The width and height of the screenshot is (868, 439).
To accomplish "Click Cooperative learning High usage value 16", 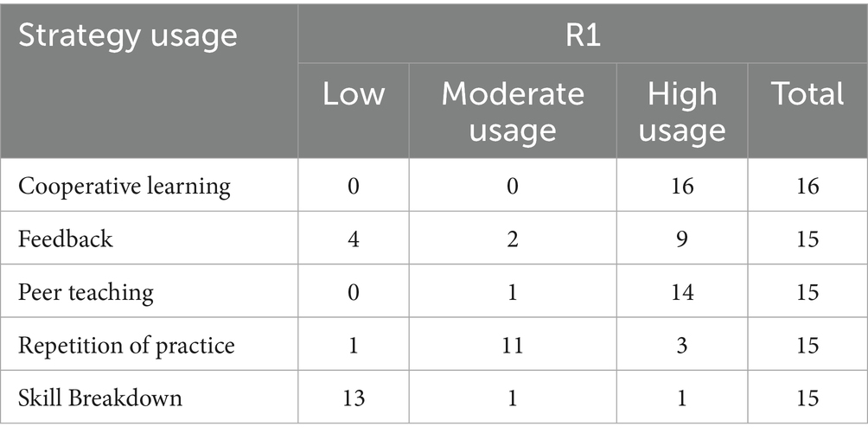I will tap(682, 186).
